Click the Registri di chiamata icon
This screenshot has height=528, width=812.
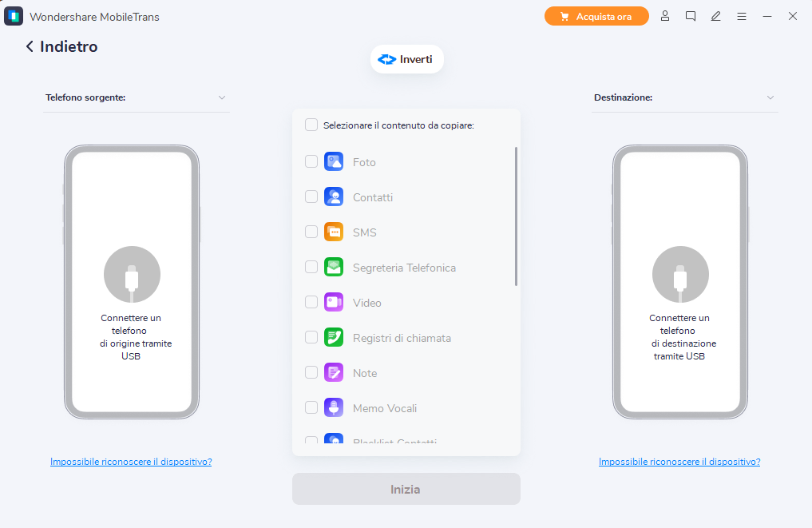(333, 338)
